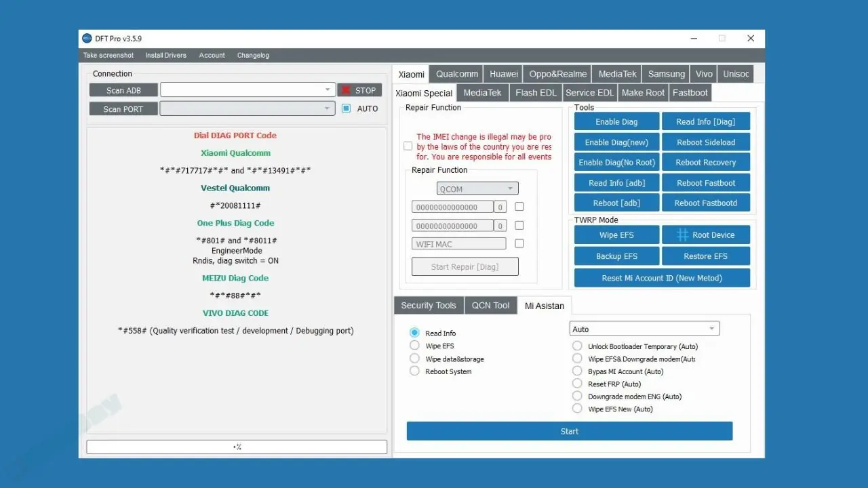The height and width of the screenshot is (488, 868).
Task: Enable the second IMEI field checkbox
Action: [519, 225]
